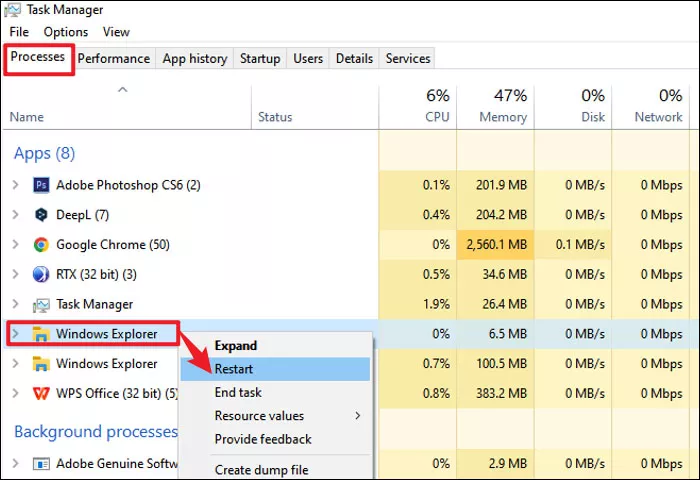This screenshot has width=700, height=480.
Task: Sort by the Network column header
Action: (651, 106)
